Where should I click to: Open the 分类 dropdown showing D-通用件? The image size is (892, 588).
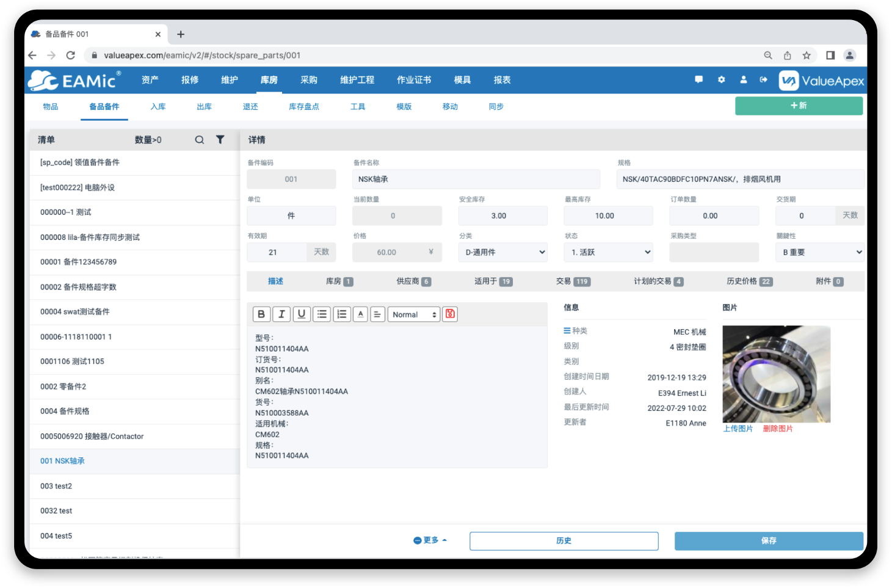(502, 252)
